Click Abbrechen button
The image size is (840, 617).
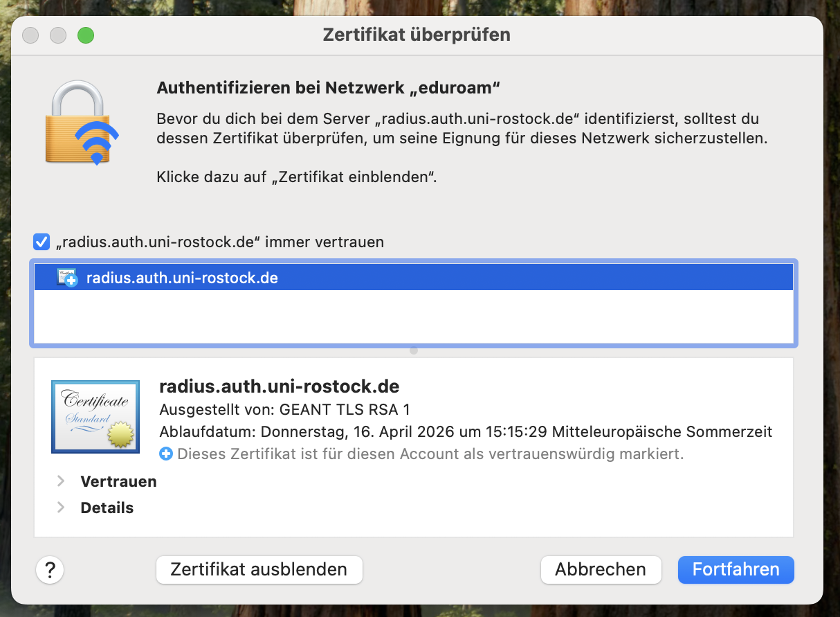pos(601,570)
